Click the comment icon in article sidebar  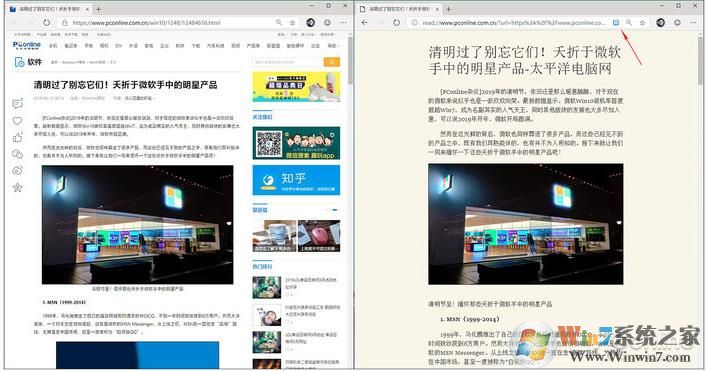17,104
